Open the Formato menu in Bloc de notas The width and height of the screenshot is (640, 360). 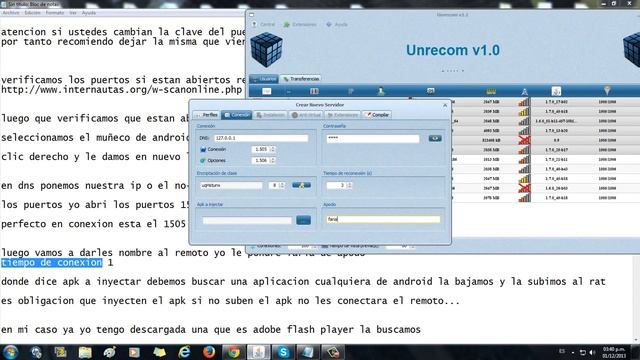click(x=55, y=13)
